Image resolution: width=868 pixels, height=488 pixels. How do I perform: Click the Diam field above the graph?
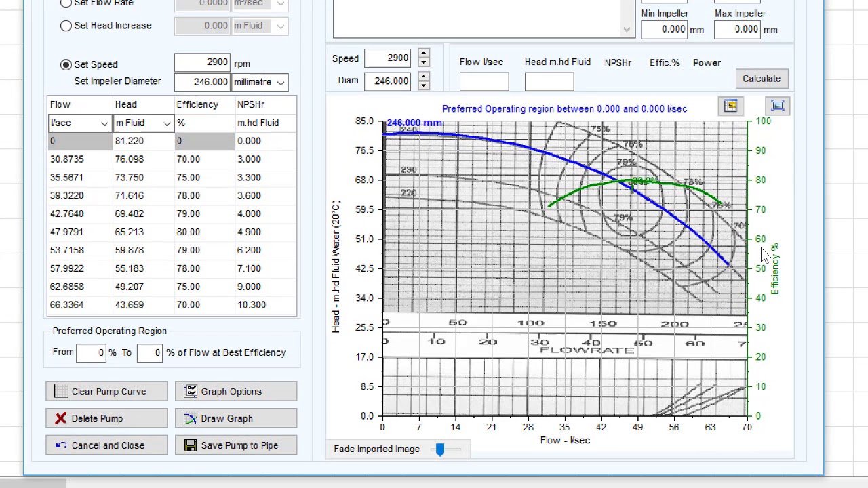click(x=387, y=81)
